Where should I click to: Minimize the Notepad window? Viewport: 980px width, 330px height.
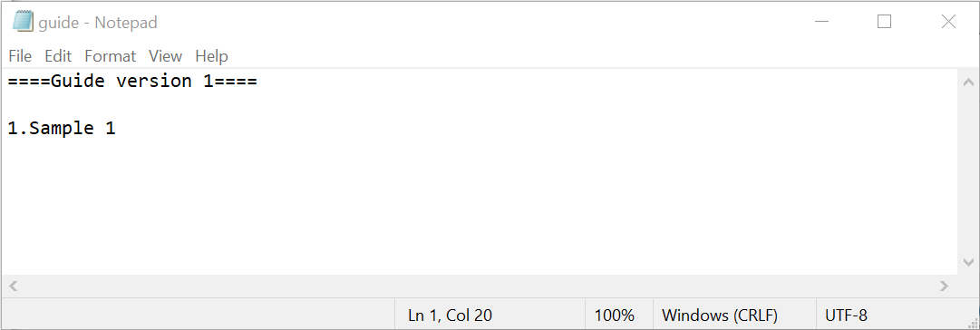822,22
